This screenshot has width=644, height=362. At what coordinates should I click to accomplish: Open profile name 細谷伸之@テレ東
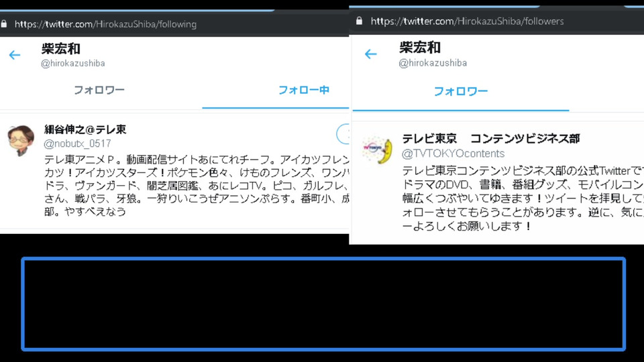tap(85, 129)
